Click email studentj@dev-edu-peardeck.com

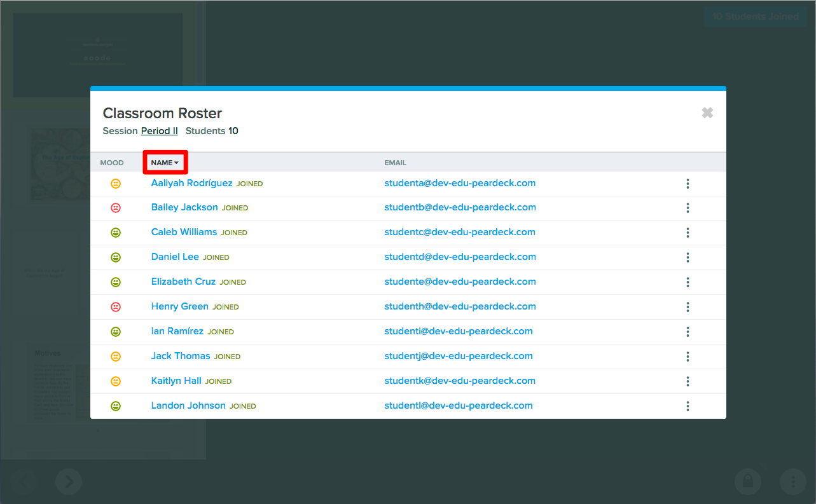[459, 356]
